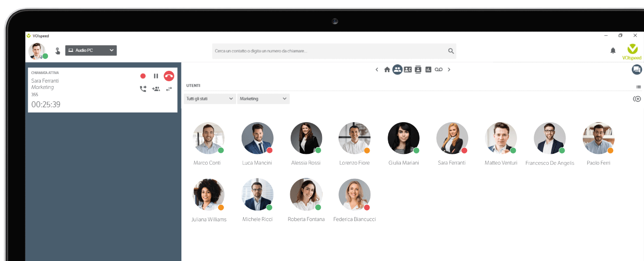
Task: Click CHIAMATA ATTIVA label
Action: tap(45, 73)
